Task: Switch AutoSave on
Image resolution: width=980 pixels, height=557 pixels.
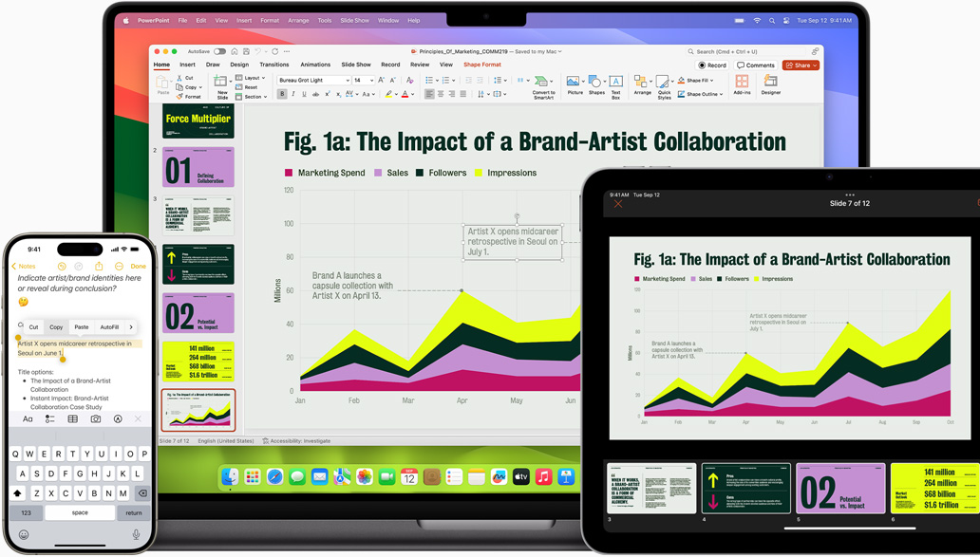Action: click(x=219, y=51)
